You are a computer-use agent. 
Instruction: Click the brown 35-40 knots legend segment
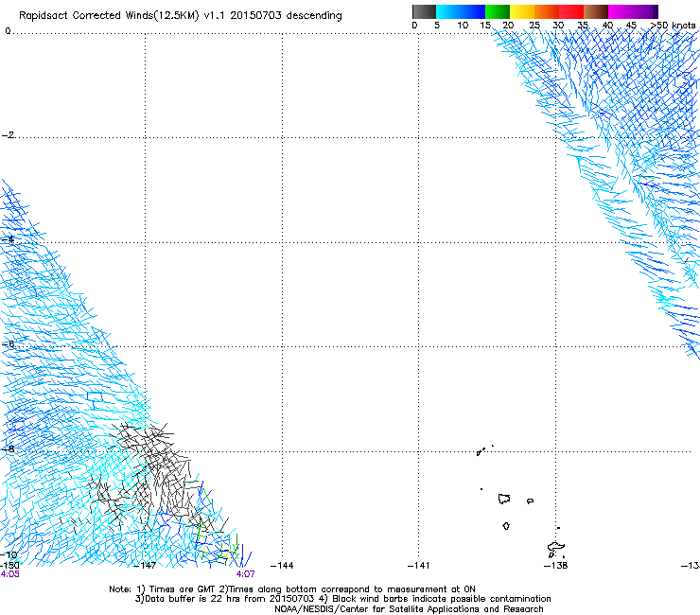coord(596,11)
